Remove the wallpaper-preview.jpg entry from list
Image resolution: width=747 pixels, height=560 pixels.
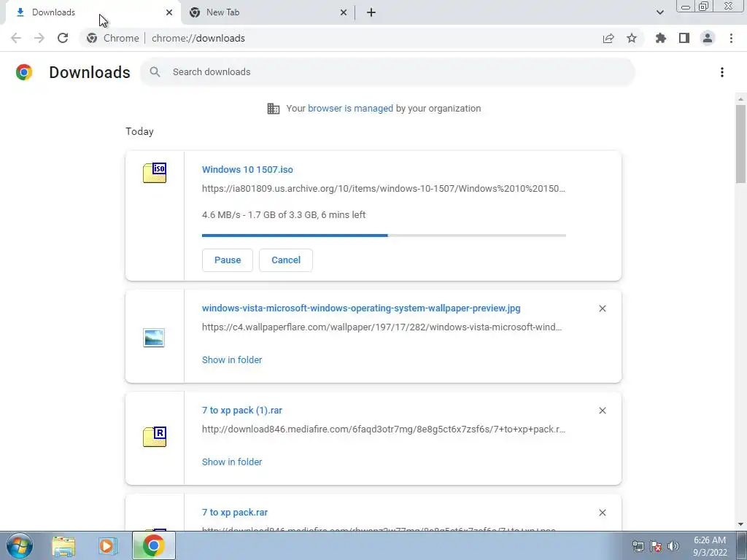603,308
